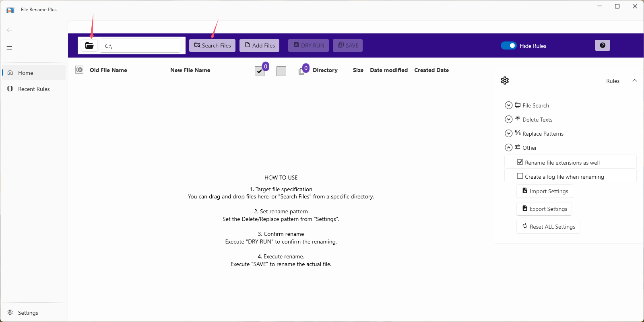Click the Rules gear icon
The height and width of the screenshot is (322, 644).
pyautogui.click(x=505, y=80)
